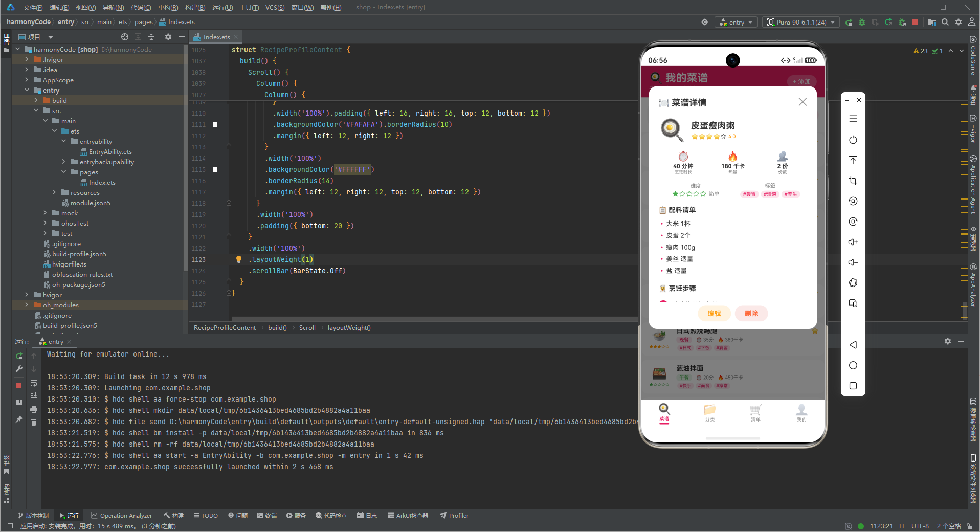Take an emulator screenshot with the crop icon
Image resolution: width=980 pixels, height=532 pixels.
pos(853,181)
